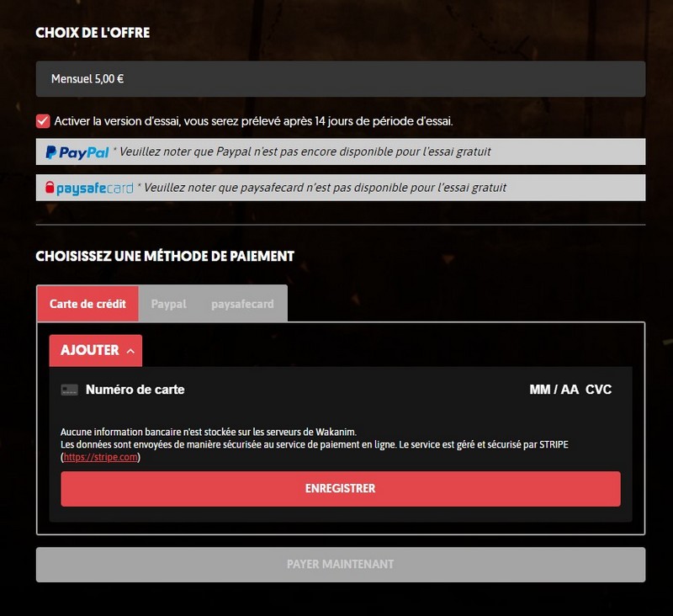Collapse the AJOUTER card section
673x616 pixels.
point(96,350)
